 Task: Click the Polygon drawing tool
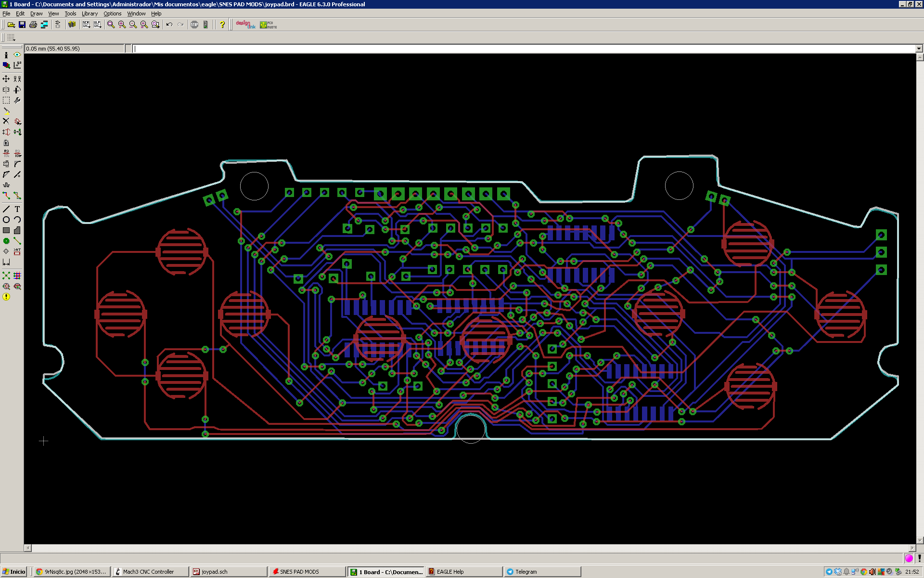click(17, 230)
